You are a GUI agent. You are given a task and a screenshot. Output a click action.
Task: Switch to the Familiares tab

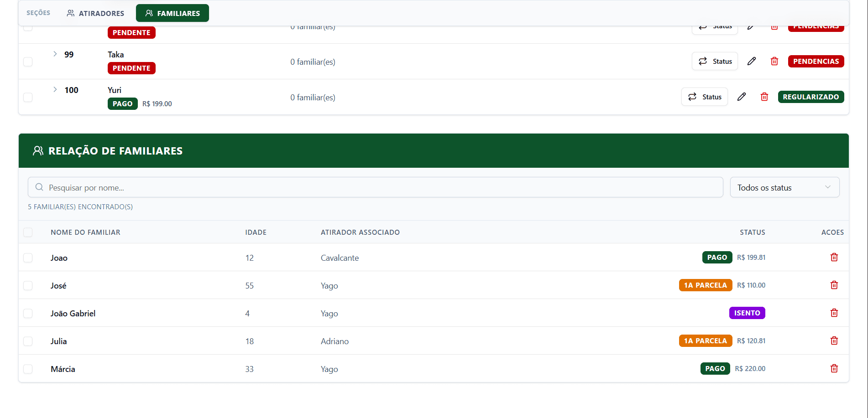173,13
